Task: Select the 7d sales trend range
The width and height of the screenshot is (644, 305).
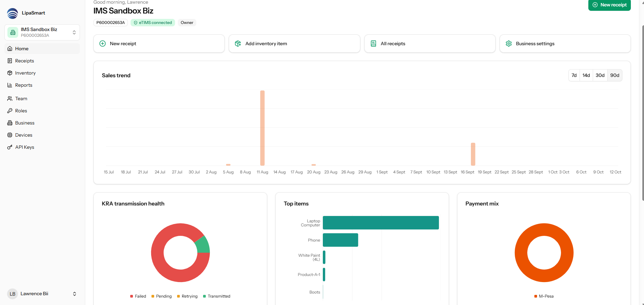Action: tap(574, 75)
